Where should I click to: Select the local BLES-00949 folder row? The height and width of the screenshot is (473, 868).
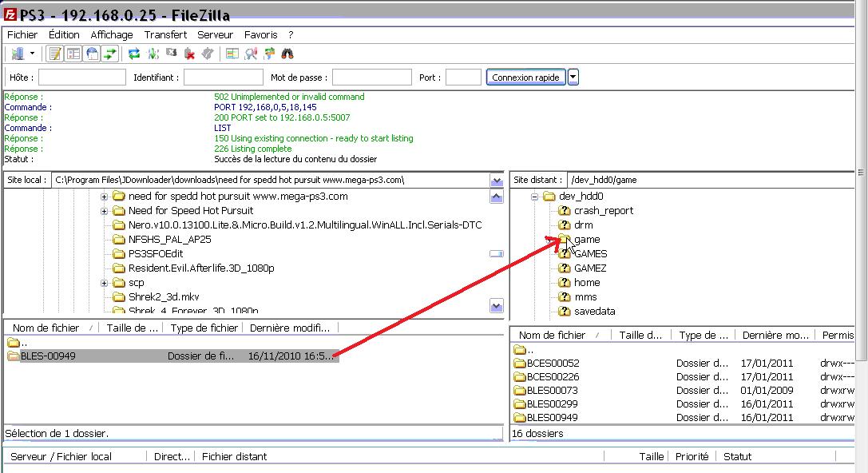pyautogui.click(x=172, y=356)
